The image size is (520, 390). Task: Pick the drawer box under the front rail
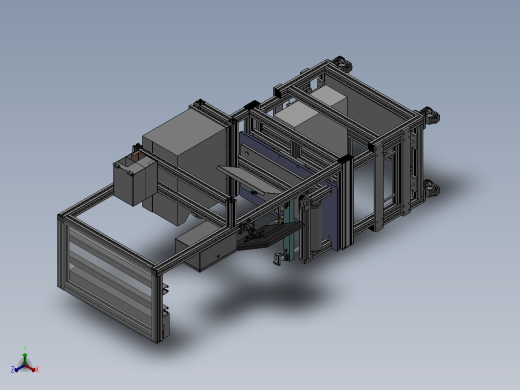(x=205, y=246)
